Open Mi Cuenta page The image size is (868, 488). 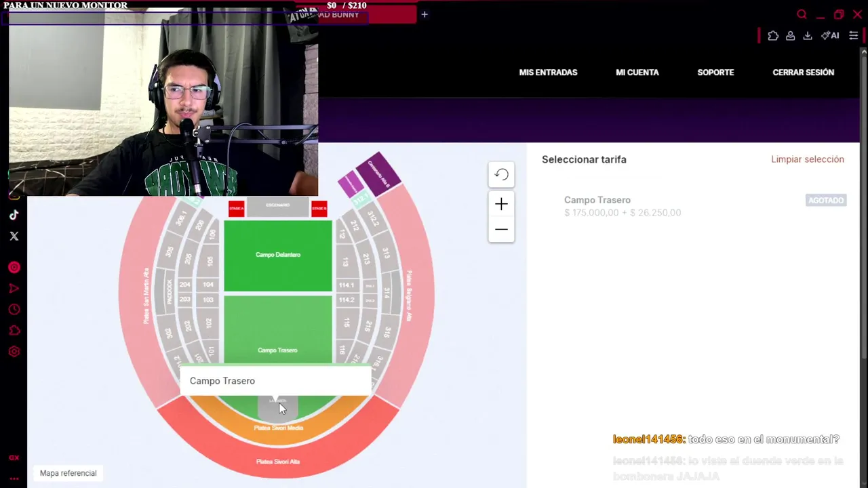click(637, 73)
